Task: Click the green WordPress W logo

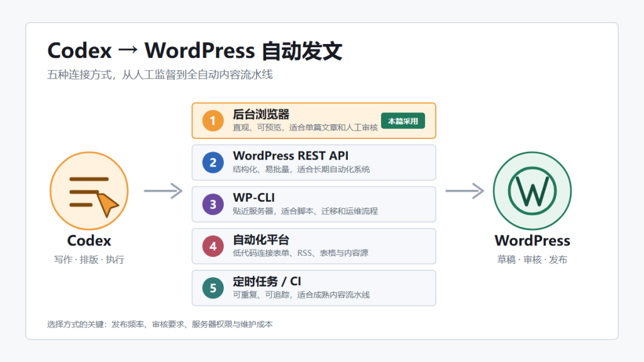Action: tap(532, 191)
